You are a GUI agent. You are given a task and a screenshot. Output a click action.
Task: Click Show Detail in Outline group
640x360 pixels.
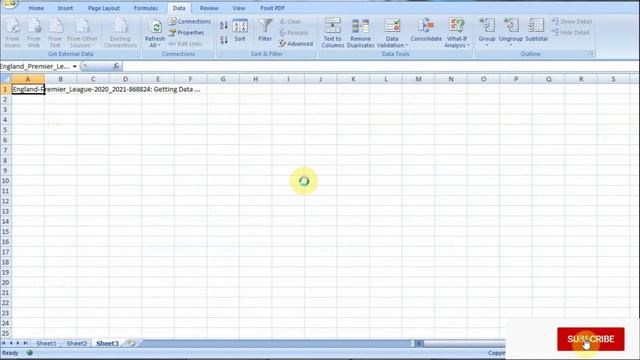click(x=572, y=21)
